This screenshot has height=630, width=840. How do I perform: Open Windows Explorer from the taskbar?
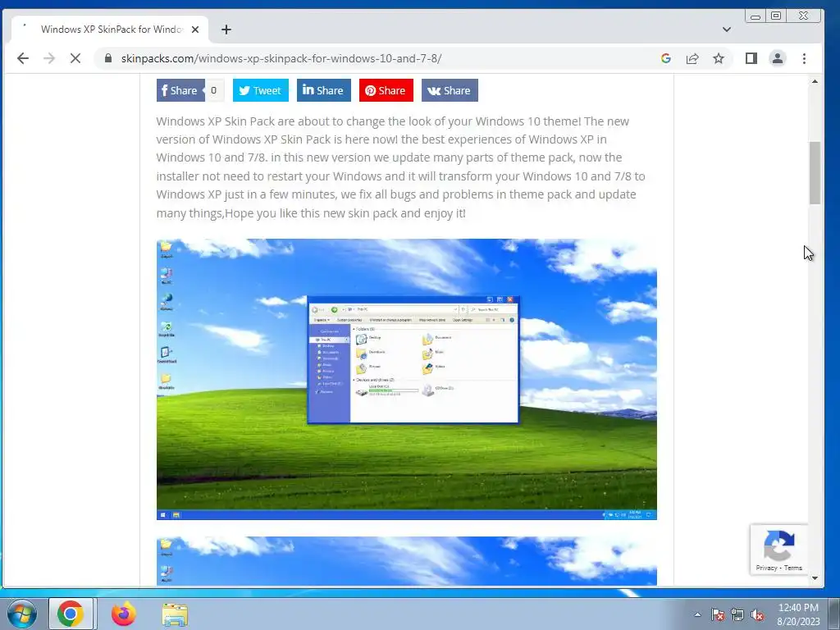[x=175, y=614]
